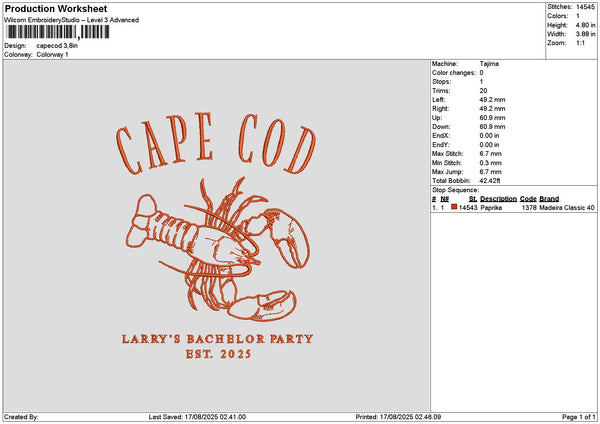This screenshot has width=600, height=424.
Task: Click the Brand column header
Action: click(549, 199)
